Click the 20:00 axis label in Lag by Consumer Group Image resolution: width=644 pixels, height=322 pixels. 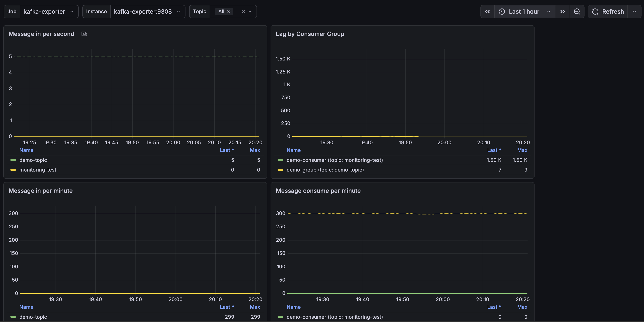click(444, 143)
